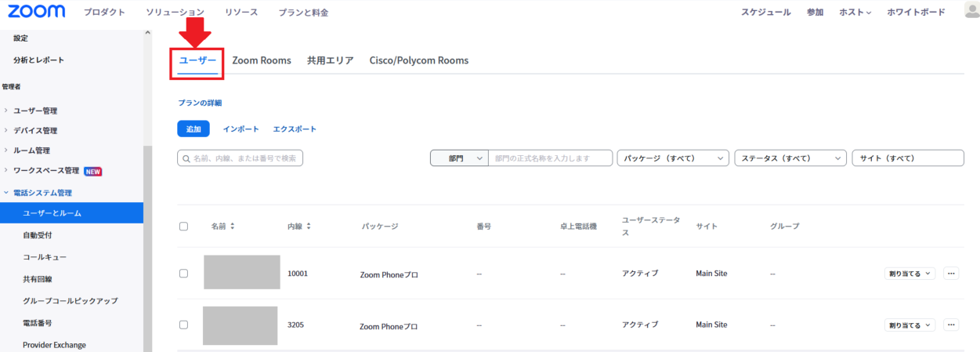Switch to the Zoom Rooms tab
Screen dimensions: 980x352
coord(262,60)
